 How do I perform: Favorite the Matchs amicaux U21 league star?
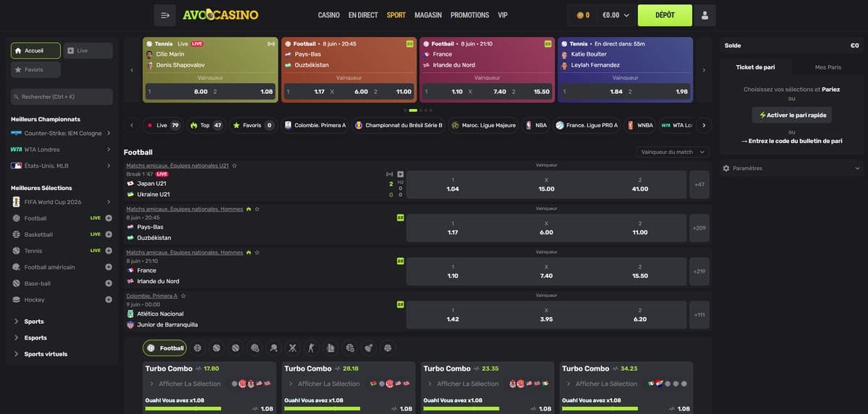coord(234,165)
